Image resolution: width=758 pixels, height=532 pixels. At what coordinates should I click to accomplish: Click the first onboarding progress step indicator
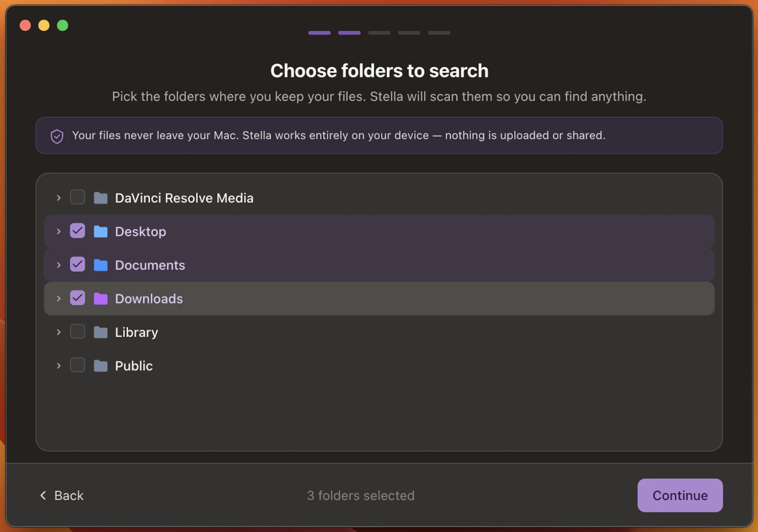point(319,33)
